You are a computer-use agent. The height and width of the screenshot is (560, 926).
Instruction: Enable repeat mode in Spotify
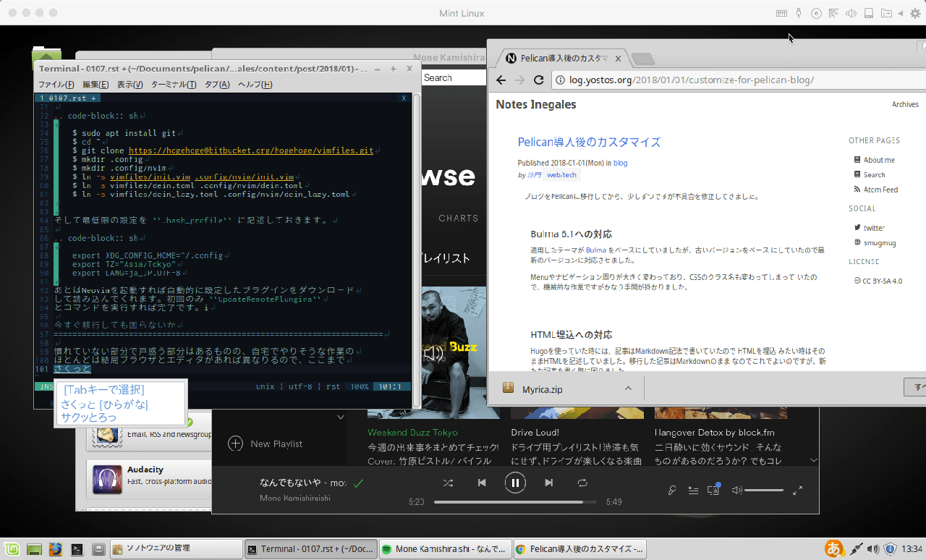582,483
